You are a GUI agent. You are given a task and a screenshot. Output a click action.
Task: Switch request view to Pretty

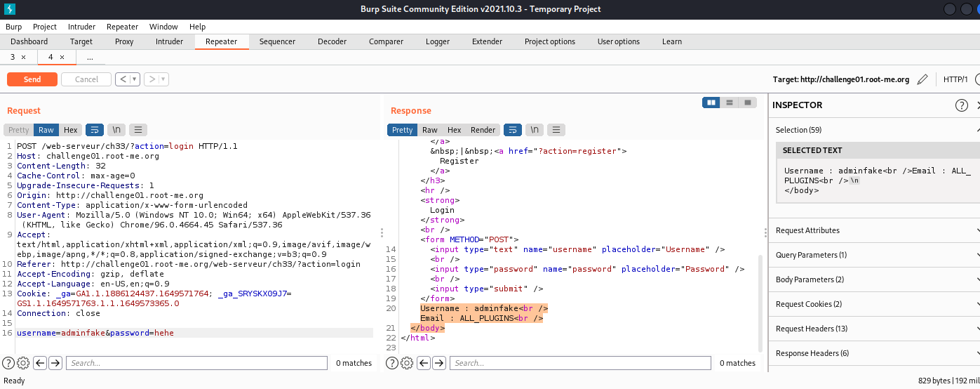point(19,130)
